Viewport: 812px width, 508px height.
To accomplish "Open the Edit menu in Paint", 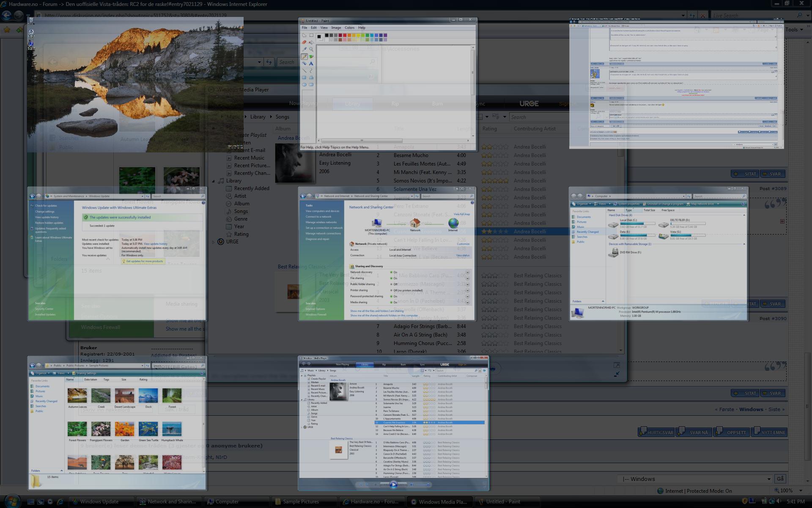I will pos(314,28).
